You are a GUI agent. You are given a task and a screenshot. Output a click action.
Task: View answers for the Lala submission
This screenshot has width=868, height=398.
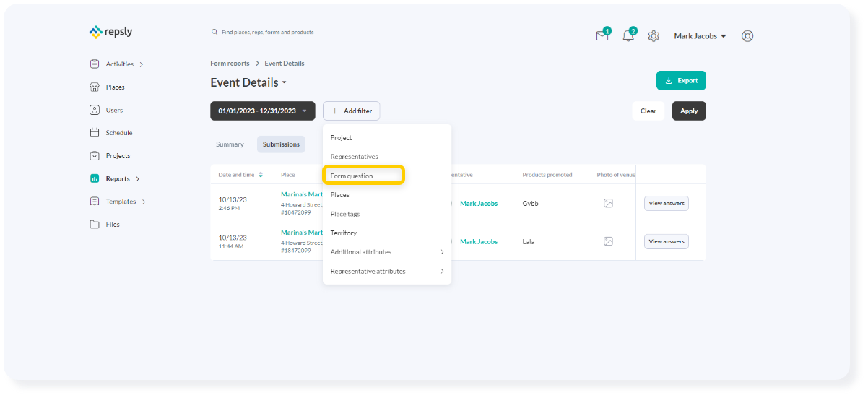666,241
